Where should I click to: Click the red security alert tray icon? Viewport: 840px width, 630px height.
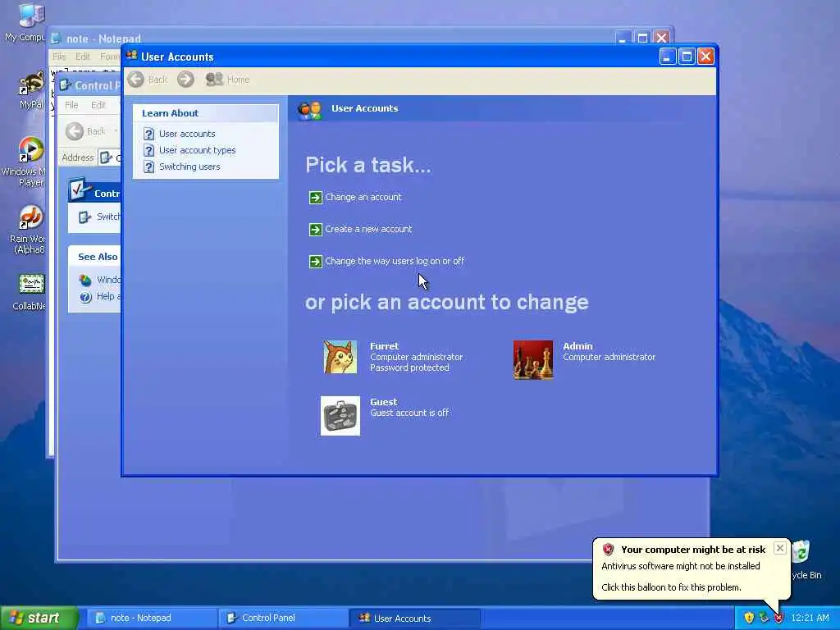tap(779, 619)
